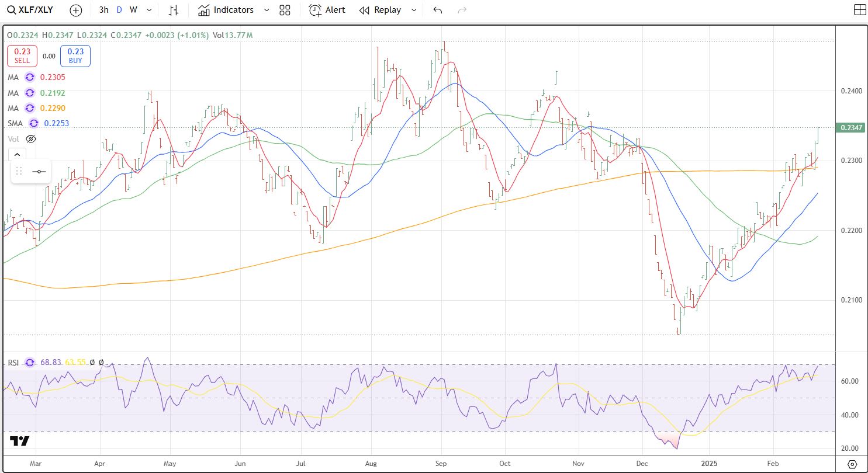Redo the chart action
Image resolution: width=868 pixels, height=473 pixels.
point(462,10)
